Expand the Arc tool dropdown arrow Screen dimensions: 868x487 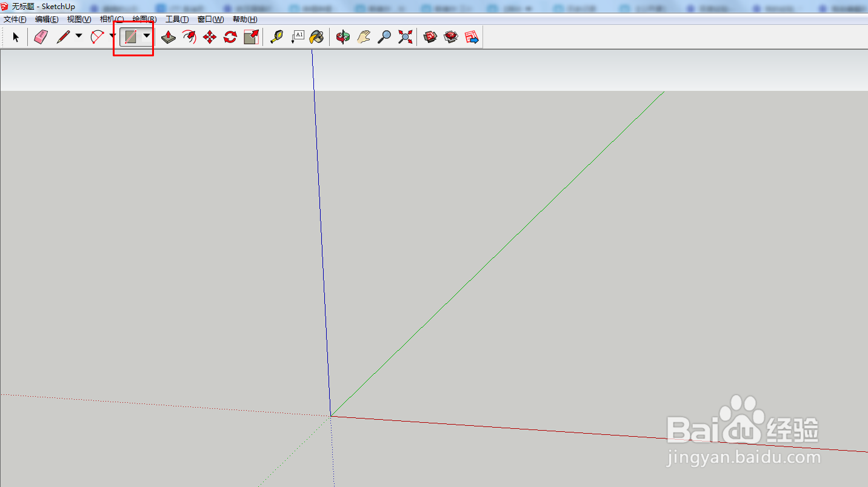click(112, 36)
